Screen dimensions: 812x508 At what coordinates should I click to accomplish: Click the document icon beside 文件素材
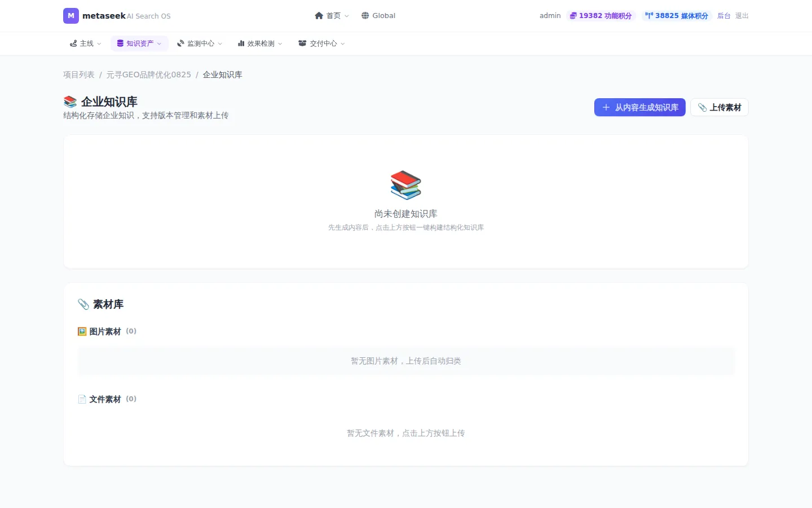pos(82,399)
